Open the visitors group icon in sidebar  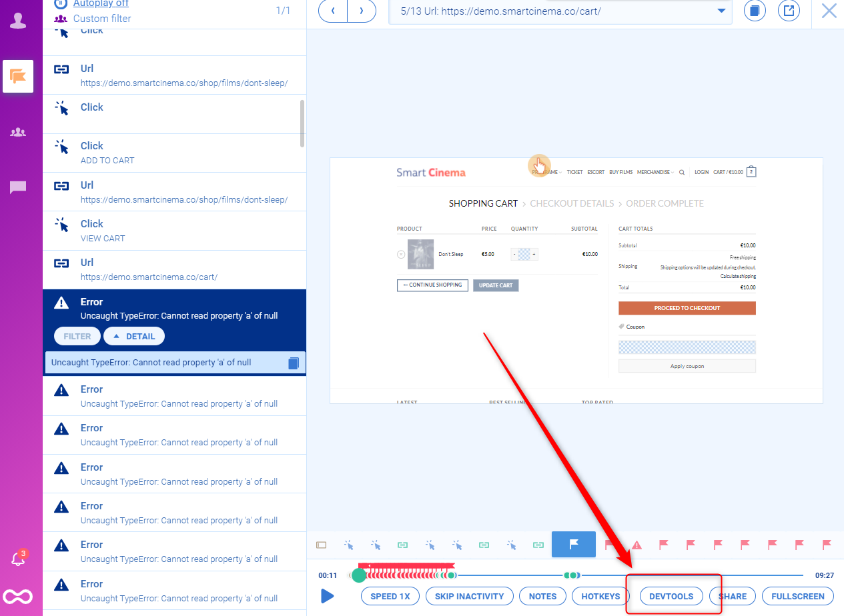click(18, 132)
